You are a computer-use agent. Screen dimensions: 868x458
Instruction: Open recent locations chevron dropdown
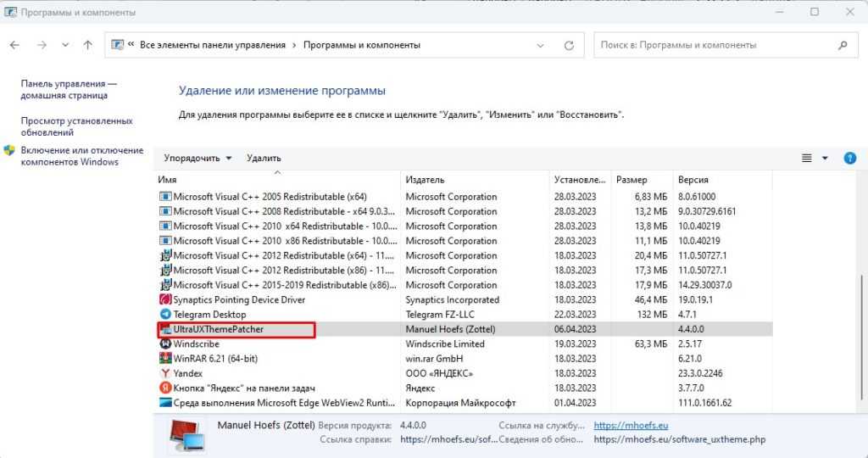65,45
